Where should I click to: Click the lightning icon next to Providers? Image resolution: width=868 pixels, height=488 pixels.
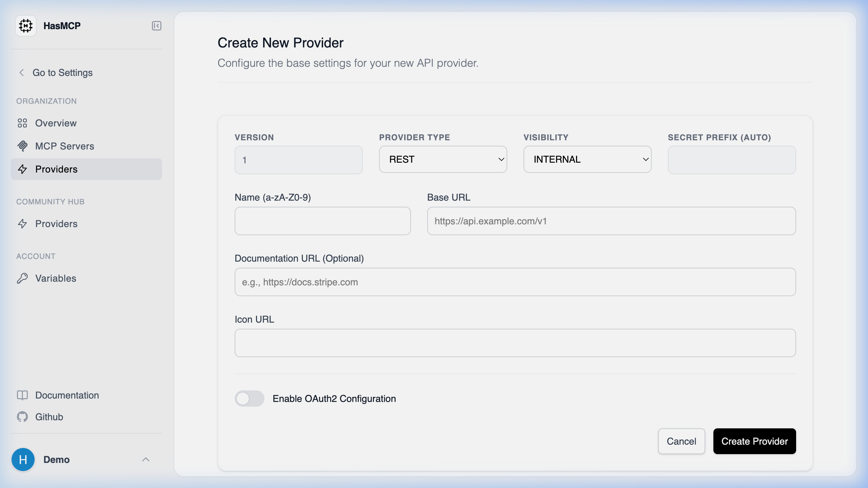pos(23,169)
